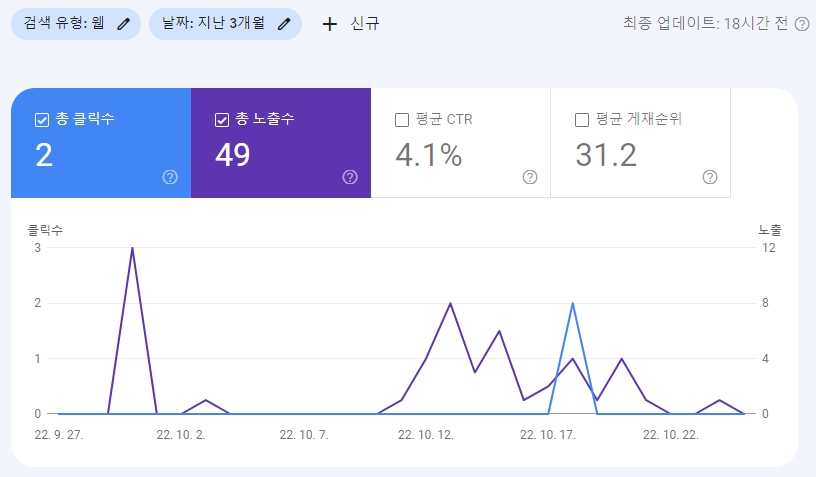Edit the 날짜: 지난 3개월 filter pencil icon

[x=284, y=24]
